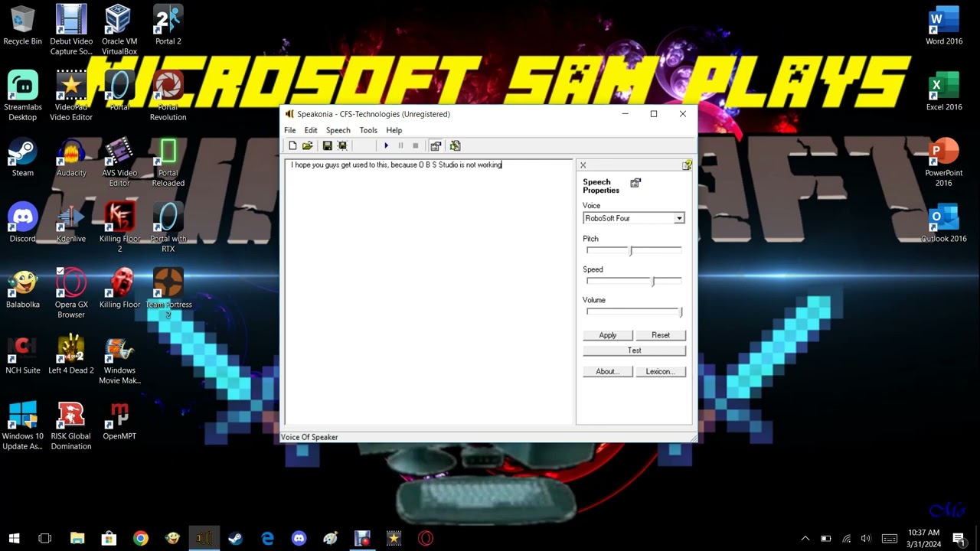Screen dimensions: 980x551
Task: Open the File menu
Action: [x=290, y=130]
